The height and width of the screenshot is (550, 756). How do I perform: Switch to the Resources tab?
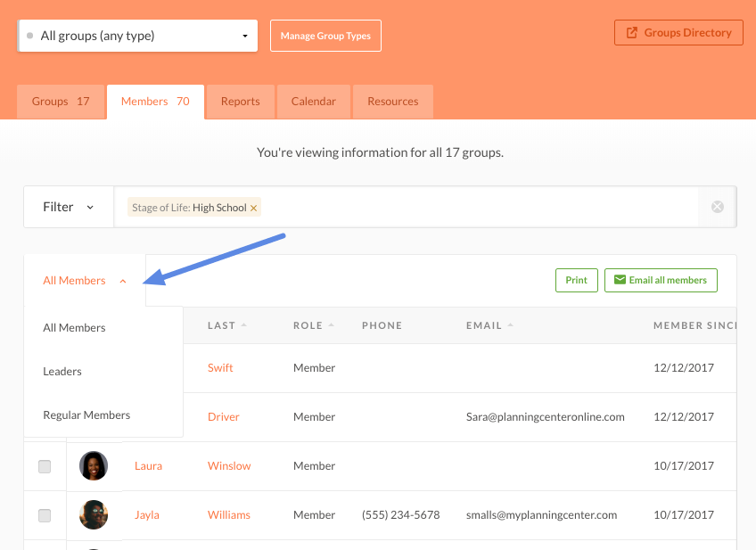pos(393,102)
